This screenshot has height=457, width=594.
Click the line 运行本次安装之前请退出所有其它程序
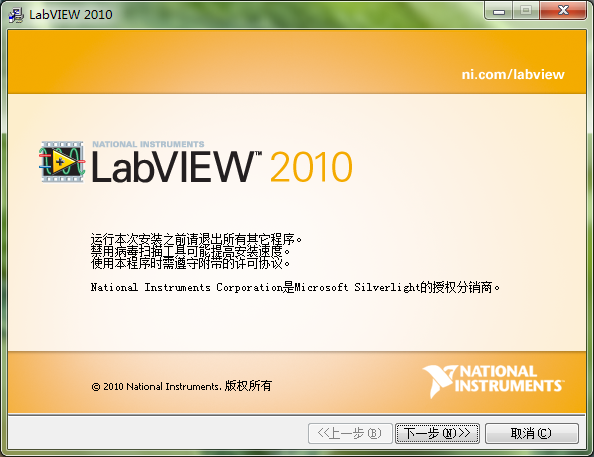coord(196,239)
